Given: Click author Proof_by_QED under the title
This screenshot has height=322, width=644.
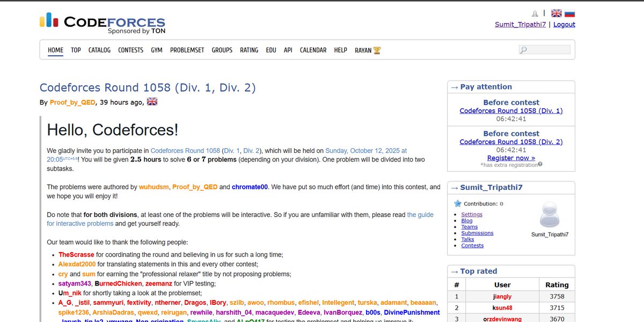Looking at the screenshot, I should click(x=72, y=102).
